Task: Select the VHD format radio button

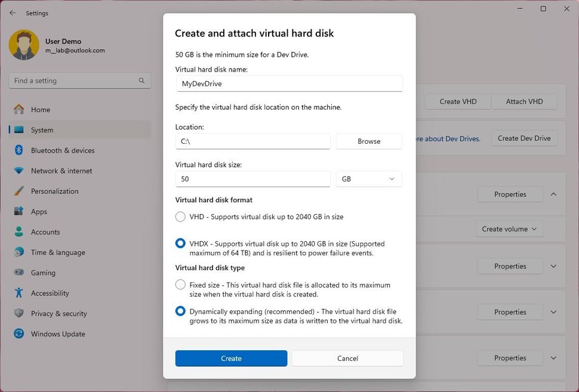Action: (180, 217)
